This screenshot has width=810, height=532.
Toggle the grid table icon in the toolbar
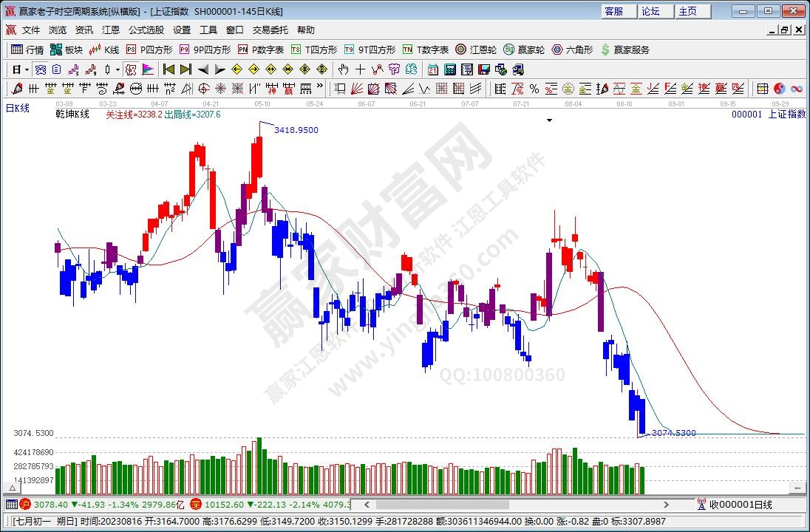(x=762, y=89)
